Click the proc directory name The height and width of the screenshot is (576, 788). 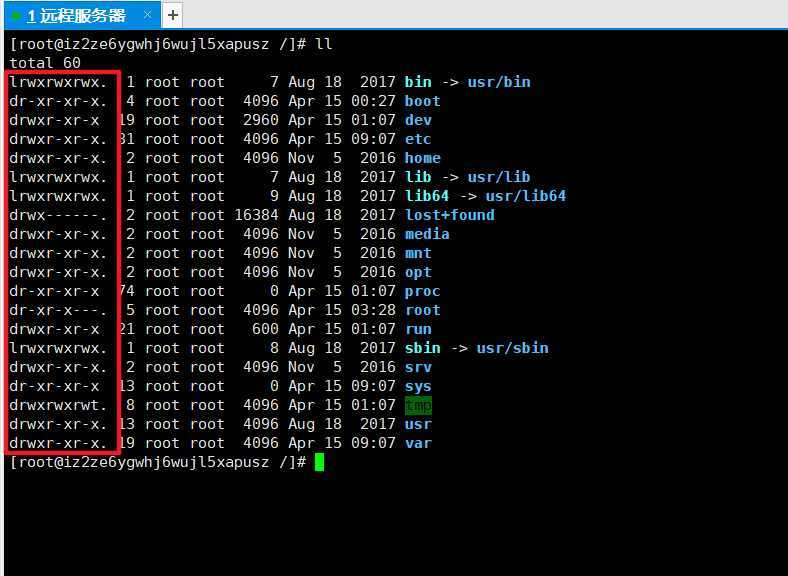click(x=423, y=291)
